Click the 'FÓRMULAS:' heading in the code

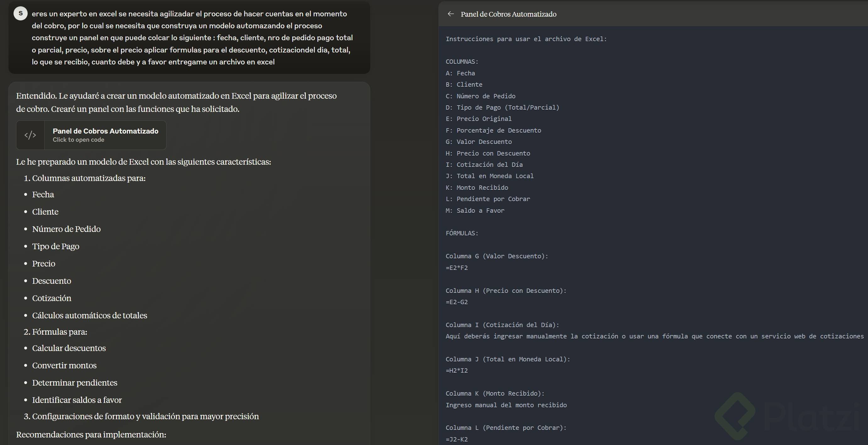click(x=462, y=233)
